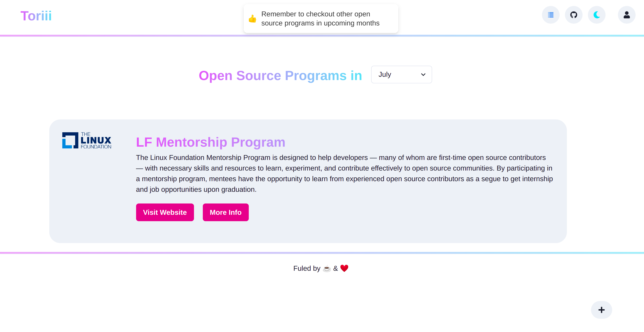Screen dimensions: 644x332
Task: Click the Linux Foundation logo
Action: (x=87, y=140)
